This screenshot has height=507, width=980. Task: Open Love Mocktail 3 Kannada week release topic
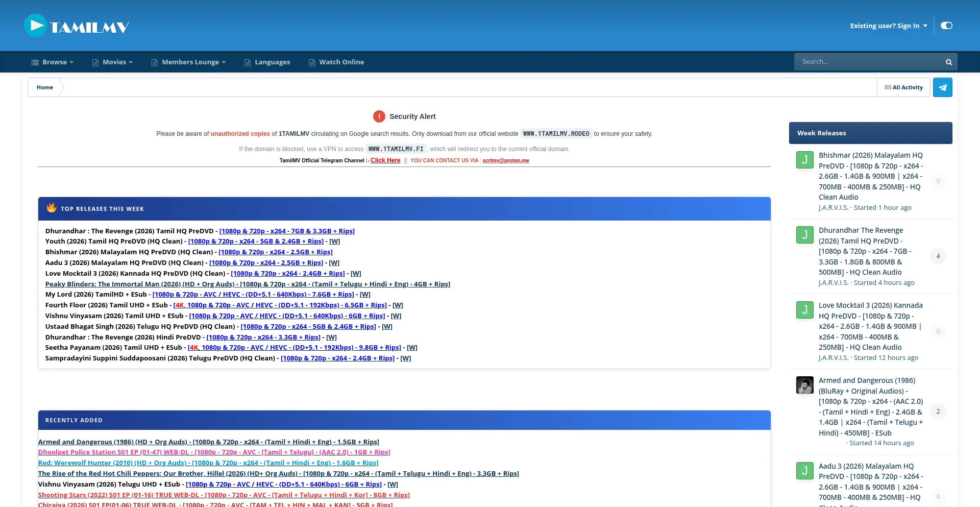pyautogui.click(x=871, y=326)
